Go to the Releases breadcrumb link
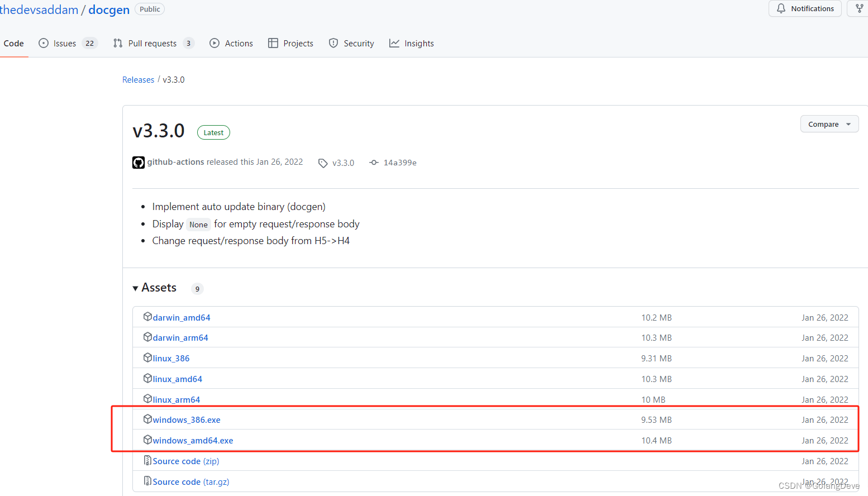Image resolution: width=868 pixels, height=496 pixels. point(138,80)
